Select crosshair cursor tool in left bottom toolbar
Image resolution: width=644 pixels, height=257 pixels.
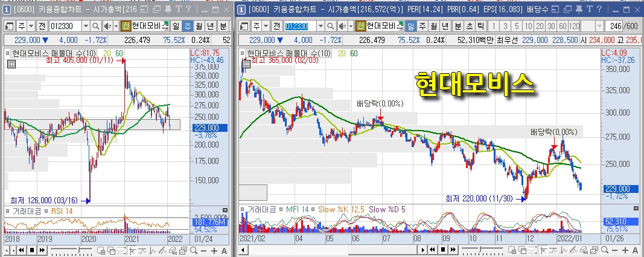(x=132, y=250)
